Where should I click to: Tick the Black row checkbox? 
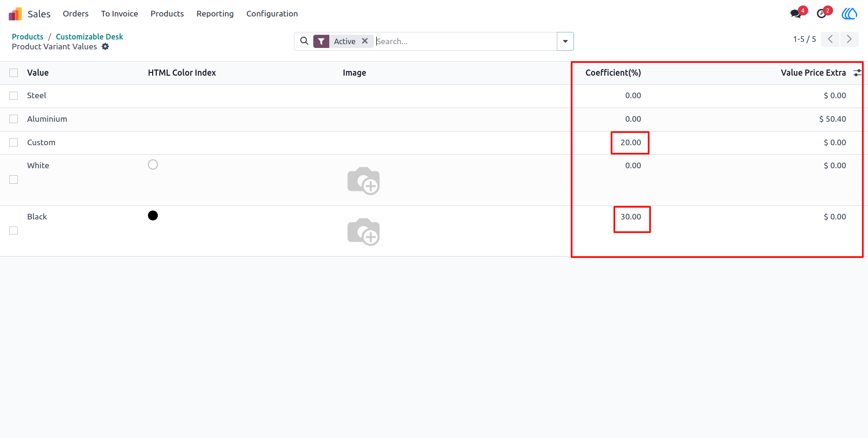click(14, 230)
